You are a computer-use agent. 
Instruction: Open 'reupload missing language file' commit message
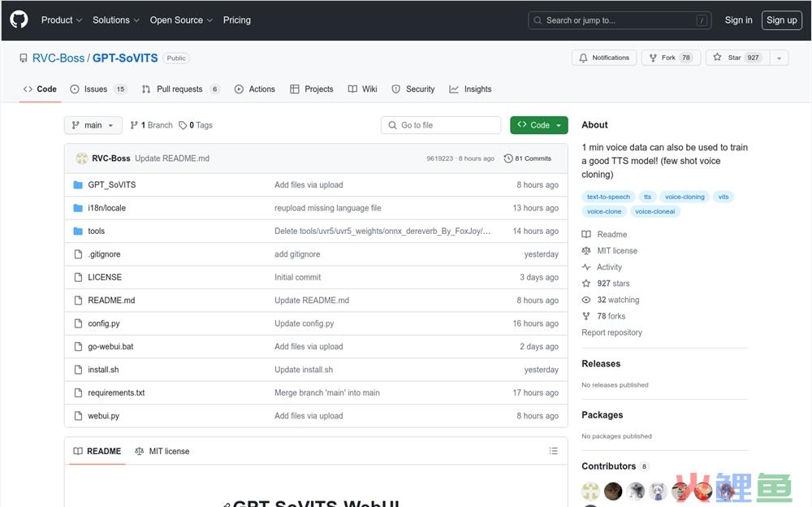[328, 208]
